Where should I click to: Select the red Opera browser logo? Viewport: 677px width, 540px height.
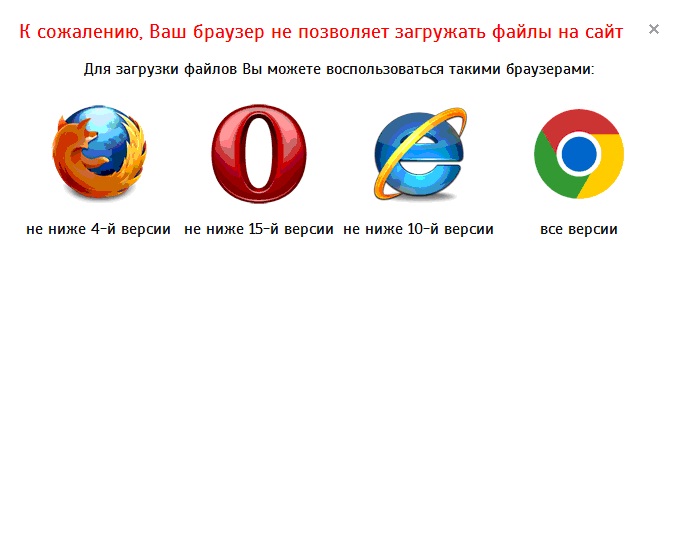point(259,153)
